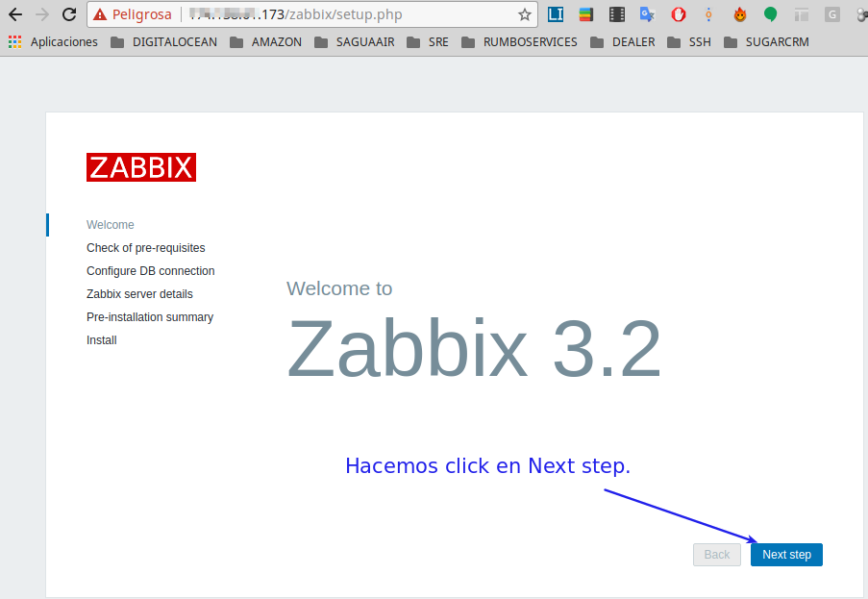
Task: Open the gray G extension icon
Action: point(832,14)
